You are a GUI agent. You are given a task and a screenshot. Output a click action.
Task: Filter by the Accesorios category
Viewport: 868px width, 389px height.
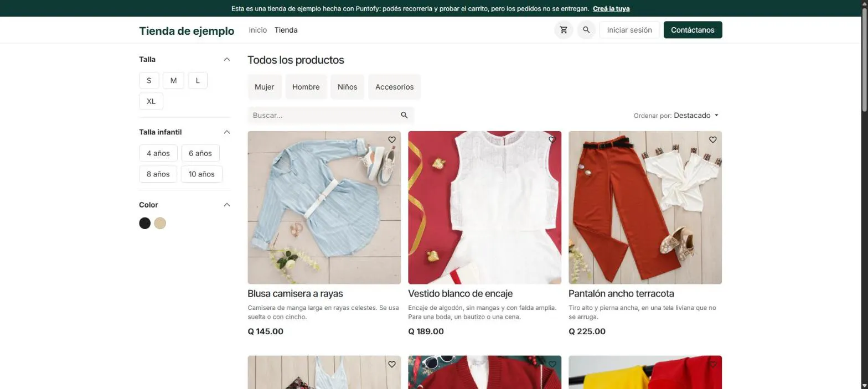click(395, 87)
